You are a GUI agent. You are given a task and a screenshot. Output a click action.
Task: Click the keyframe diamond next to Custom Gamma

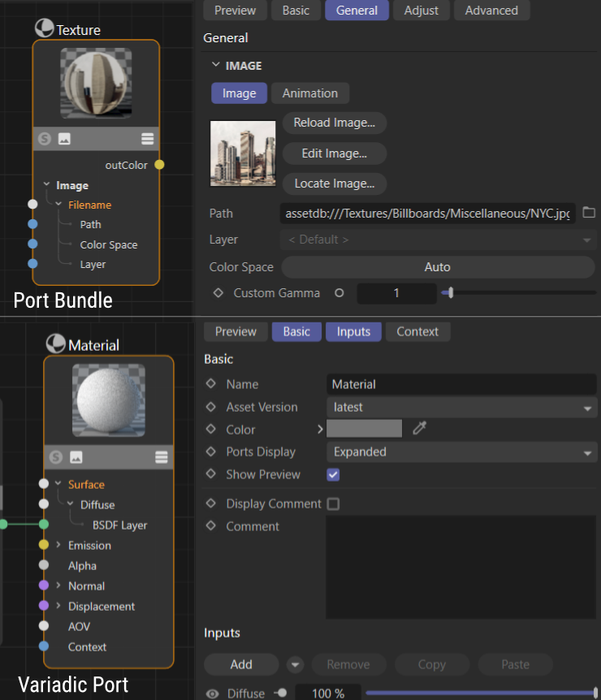point(217,293)
